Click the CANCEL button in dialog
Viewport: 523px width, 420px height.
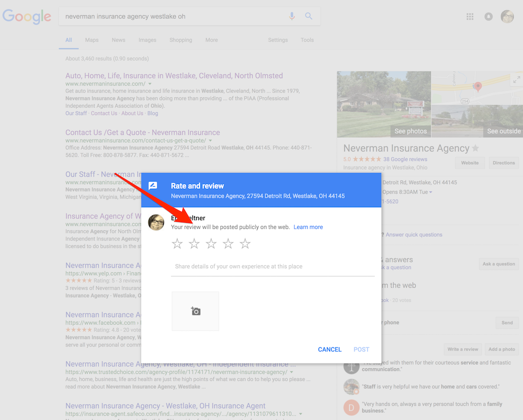(329, 349)
